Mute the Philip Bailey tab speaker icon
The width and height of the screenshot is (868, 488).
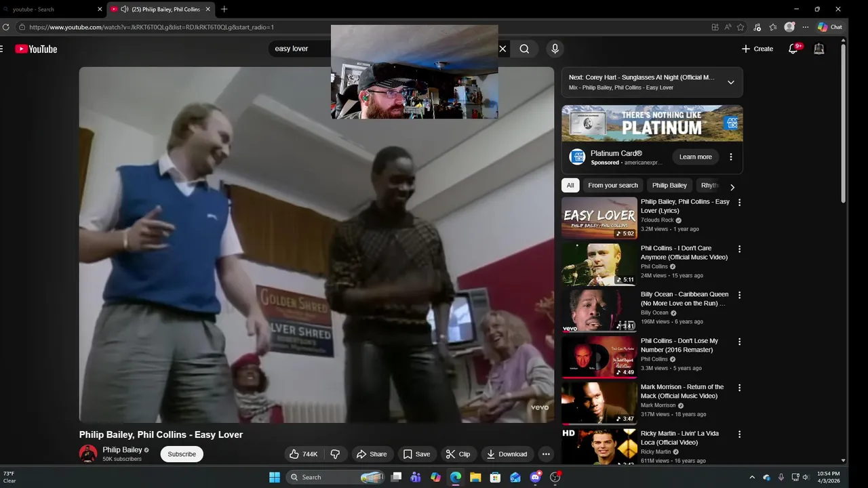tap(125, 9)
